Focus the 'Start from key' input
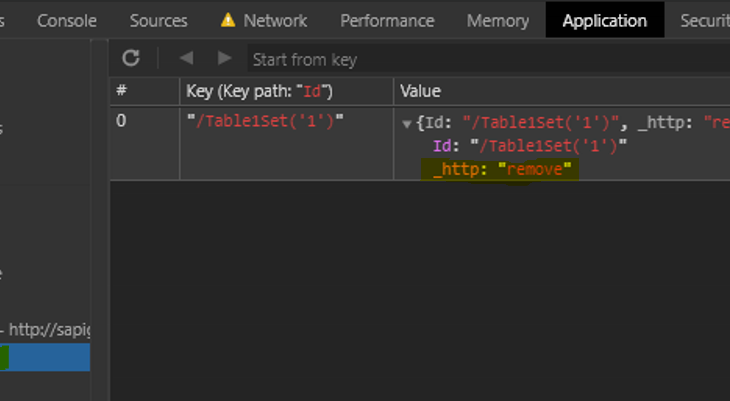This screenshot has width=730, height=401. pyautogui.click(x=488, y=59)
